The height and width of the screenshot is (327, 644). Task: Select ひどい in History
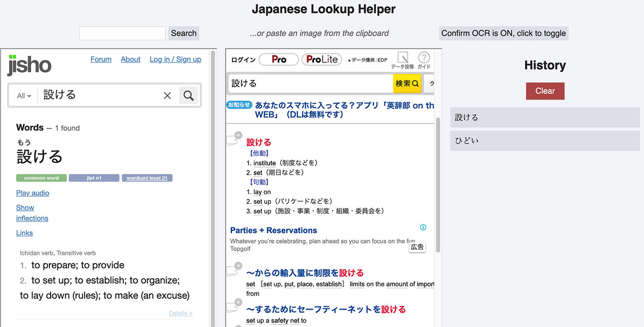click(545, 140)
